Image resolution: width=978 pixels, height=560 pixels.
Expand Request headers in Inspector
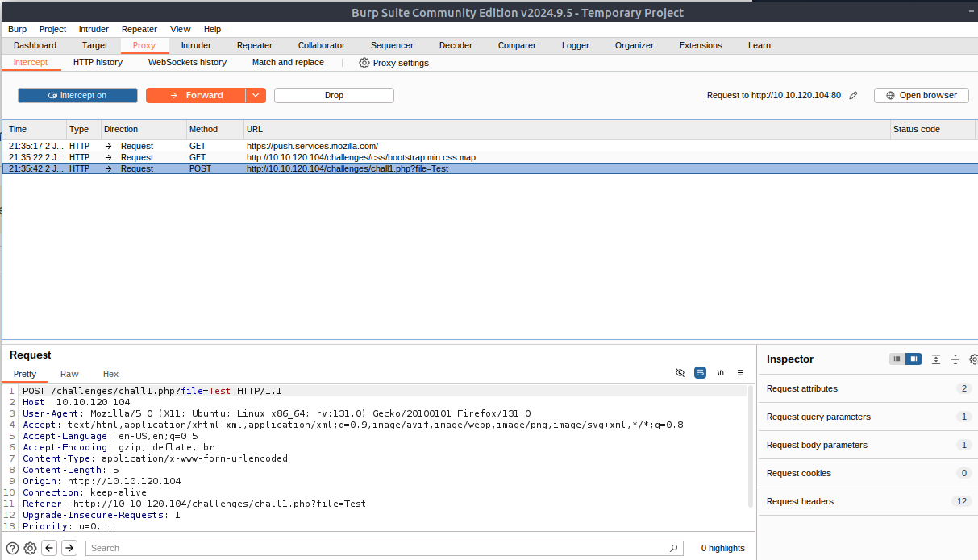click(x=868, y=501)
